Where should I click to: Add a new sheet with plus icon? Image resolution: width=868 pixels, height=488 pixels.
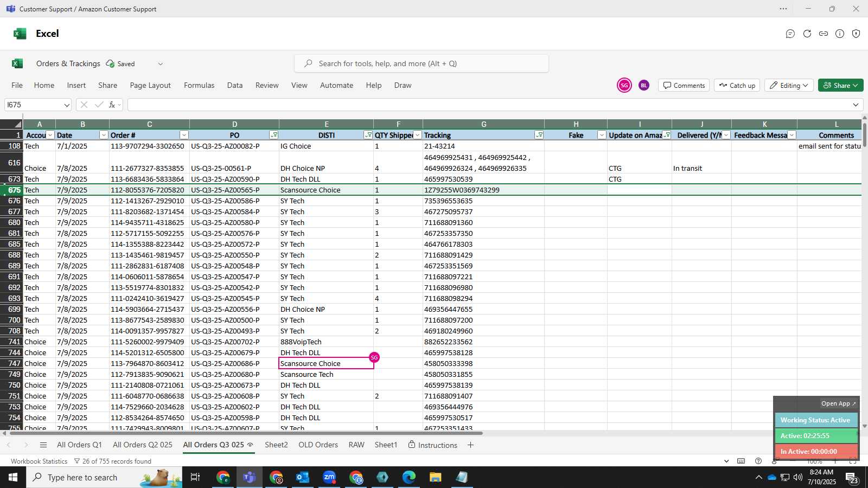[470, 445]
